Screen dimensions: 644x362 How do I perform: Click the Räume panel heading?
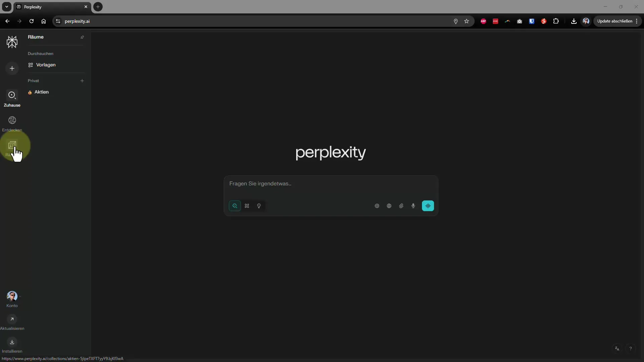[x=36, y=37]
